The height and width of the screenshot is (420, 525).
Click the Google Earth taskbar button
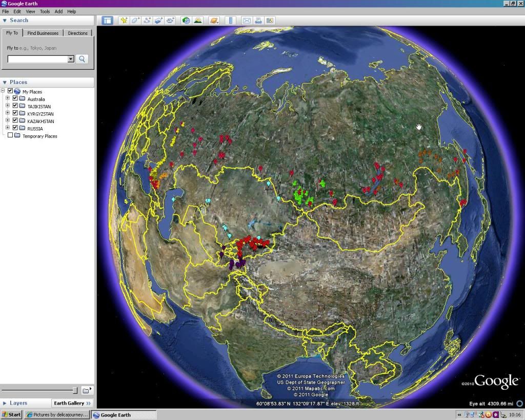(x=124, y=415)
